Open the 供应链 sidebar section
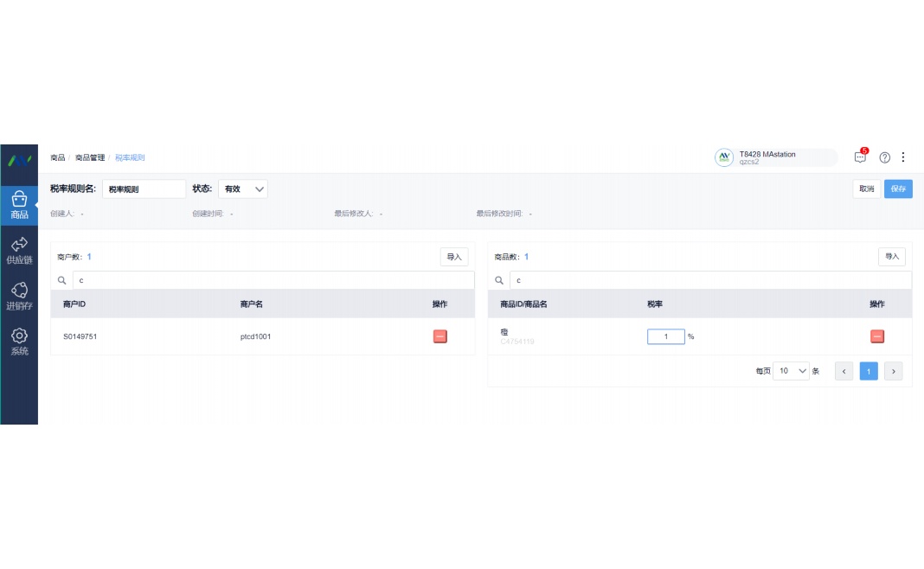Image resolution: width=924 pixels, height=569 pixels. [19, 251]
